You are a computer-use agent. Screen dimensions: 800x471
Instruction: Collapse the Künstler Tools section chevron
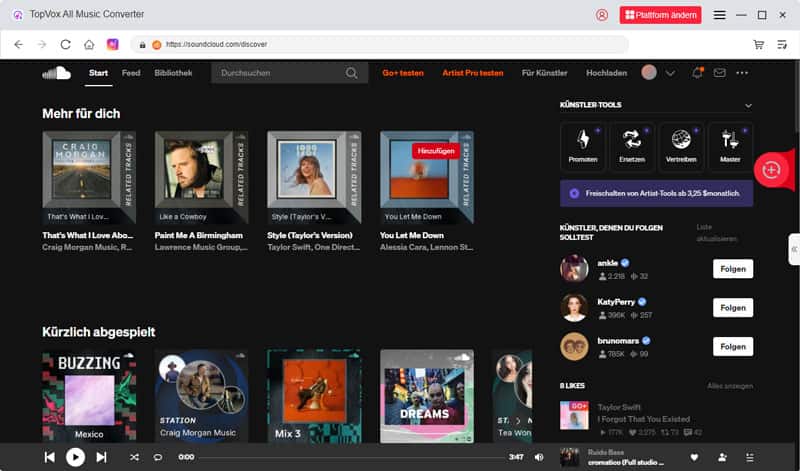click(x=748, y=106)
